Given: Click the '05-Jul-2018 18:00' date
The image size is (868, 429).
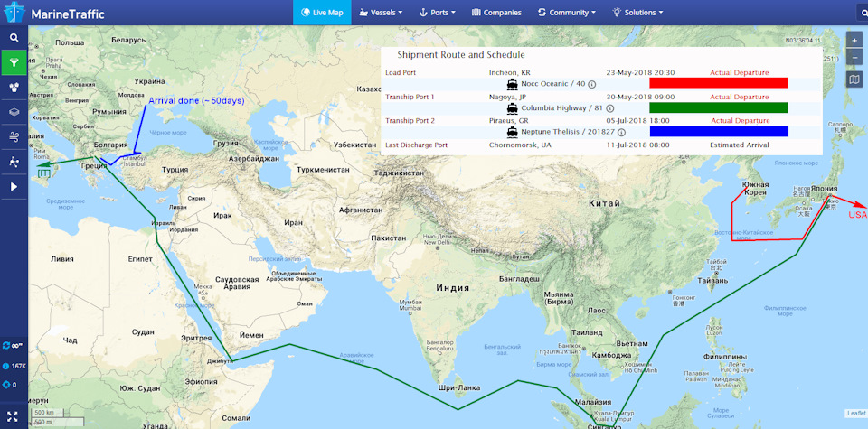Looking at the screenshot, I should pyautogui.click(x=637, y=120).
